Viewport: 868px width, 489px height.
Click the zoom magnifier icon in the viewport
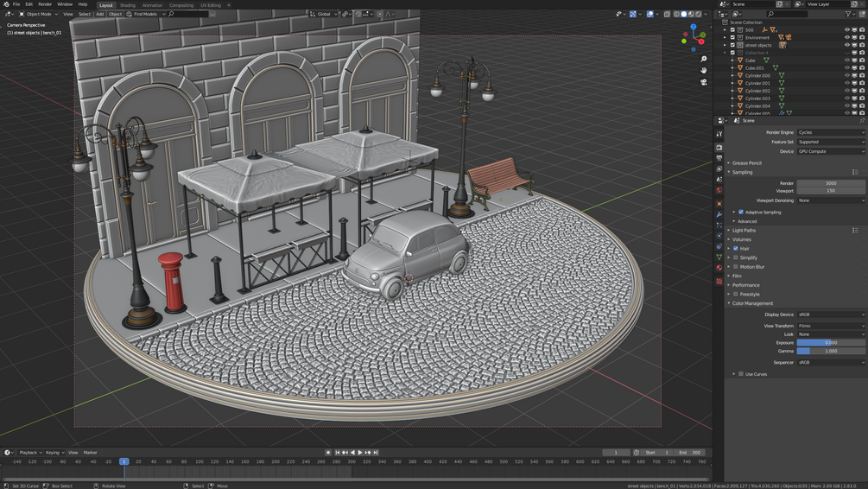pos(704,59)
